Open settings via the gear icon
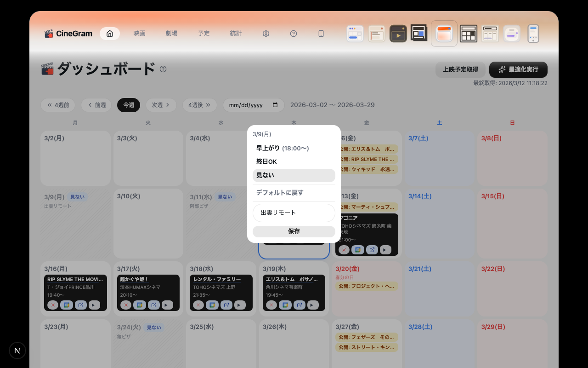 click(266, 34)
